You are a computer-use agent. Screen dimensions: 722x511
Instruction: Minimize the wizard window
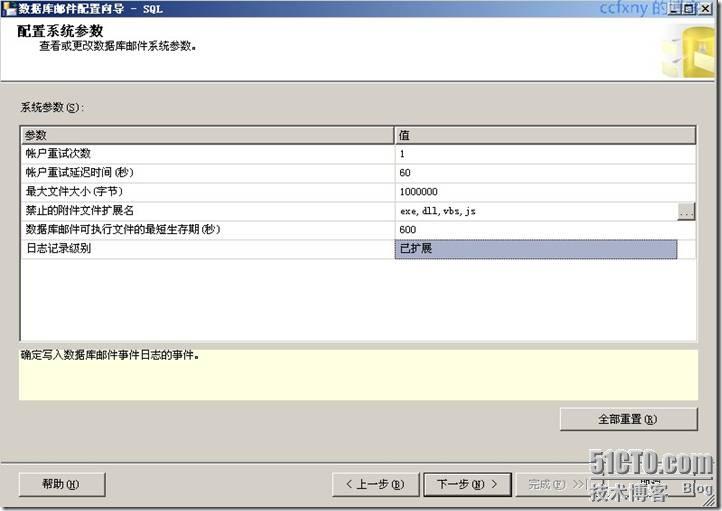(x=674, y=8)
